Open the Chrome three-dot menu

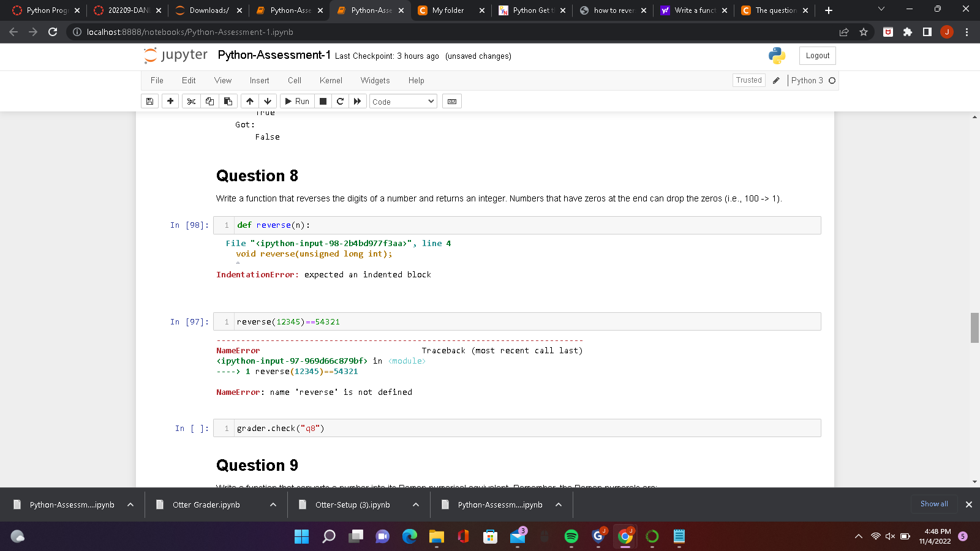tap(967, 32)
